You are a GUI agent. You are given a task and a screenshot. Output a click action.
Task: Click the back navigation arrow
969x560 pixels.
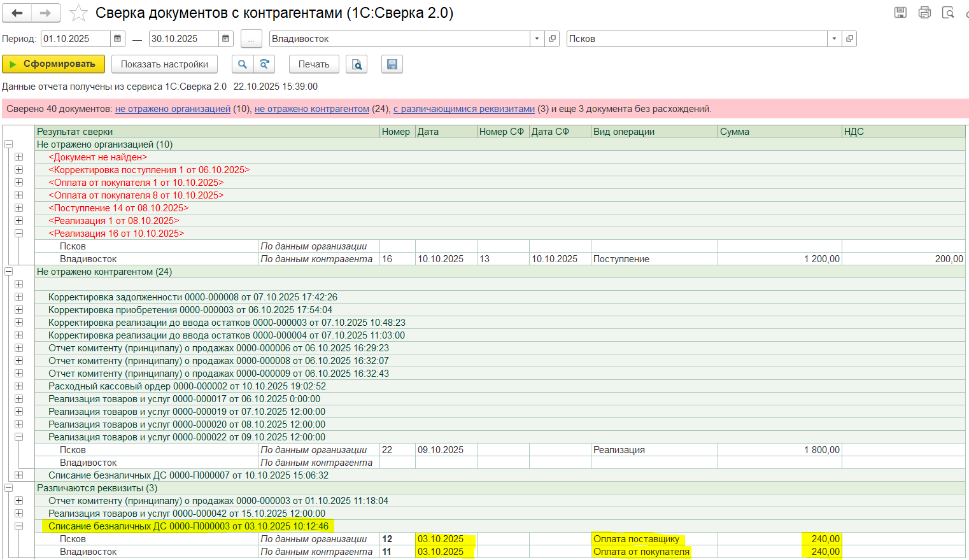[x=17, y=13]
